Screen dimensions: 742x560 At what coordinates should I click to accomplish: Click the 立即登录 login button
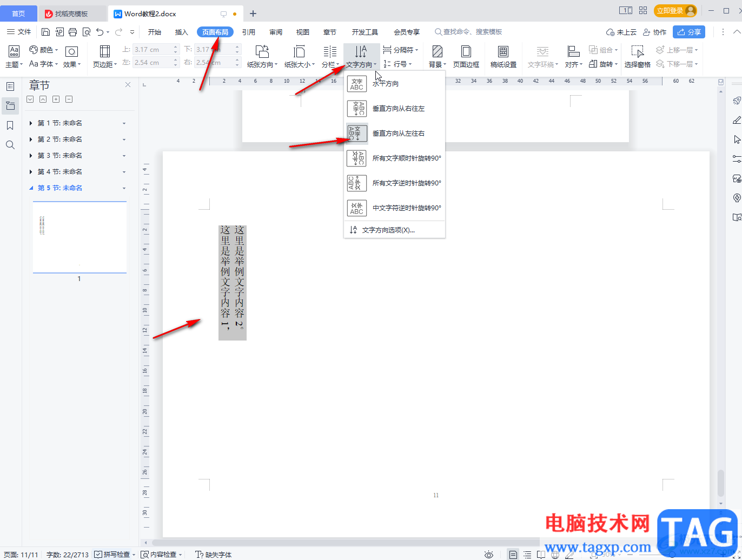pos(675,10)
